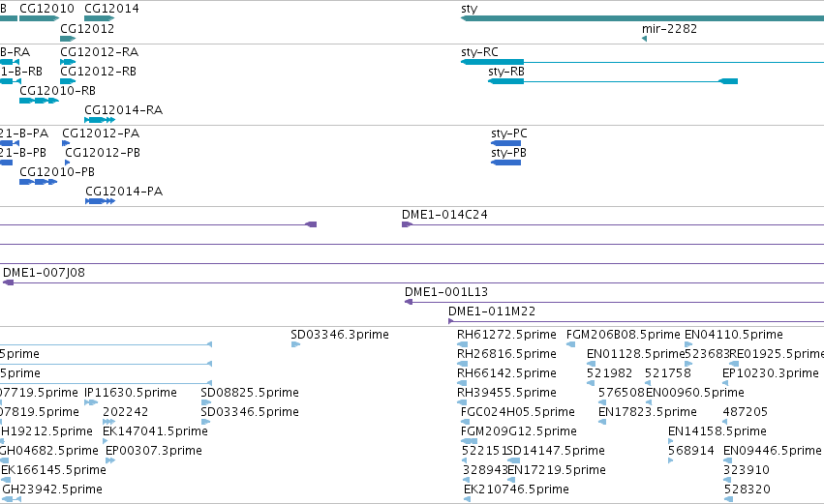Viewport: 824px width, 504px height.
Task: Click EST EN17823.5prime label
Action: pyautogui.click(x=648, y=412)
